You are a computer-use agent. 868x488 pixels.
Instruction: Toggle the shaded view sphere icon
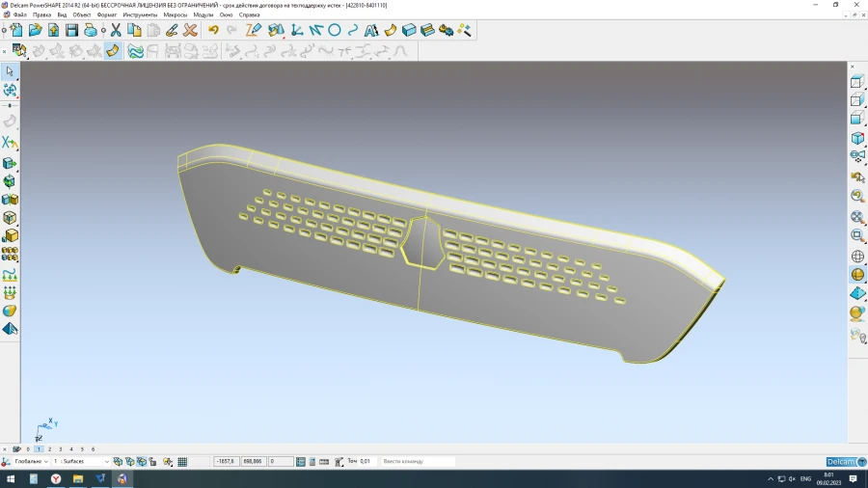click(856, 275)
